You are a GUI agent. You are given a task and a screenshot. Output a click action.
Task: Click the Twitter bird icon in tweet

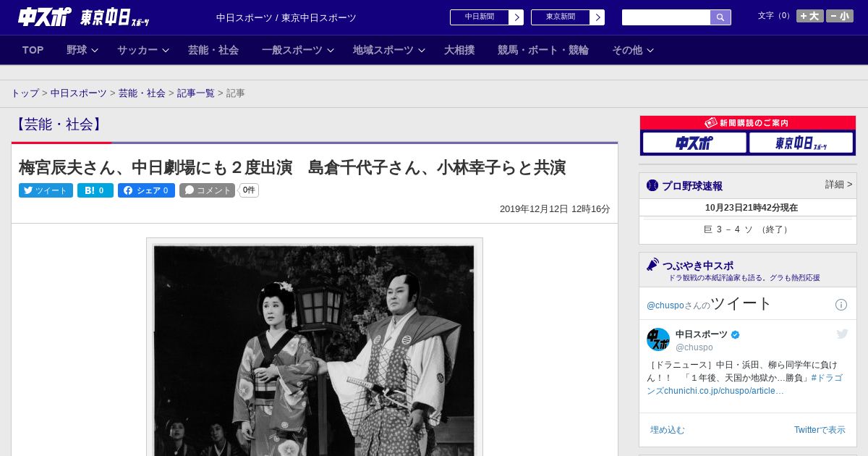click(842, 334)
